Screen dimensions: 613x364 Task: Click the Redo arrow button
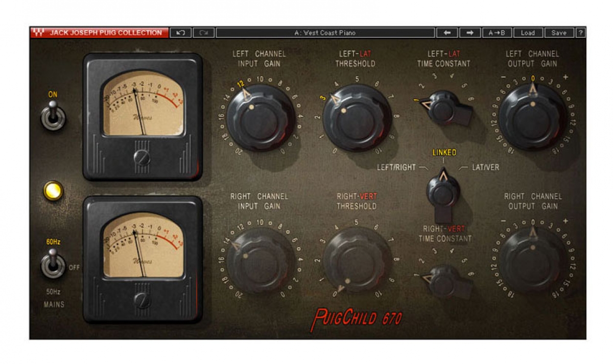[204, 33]
